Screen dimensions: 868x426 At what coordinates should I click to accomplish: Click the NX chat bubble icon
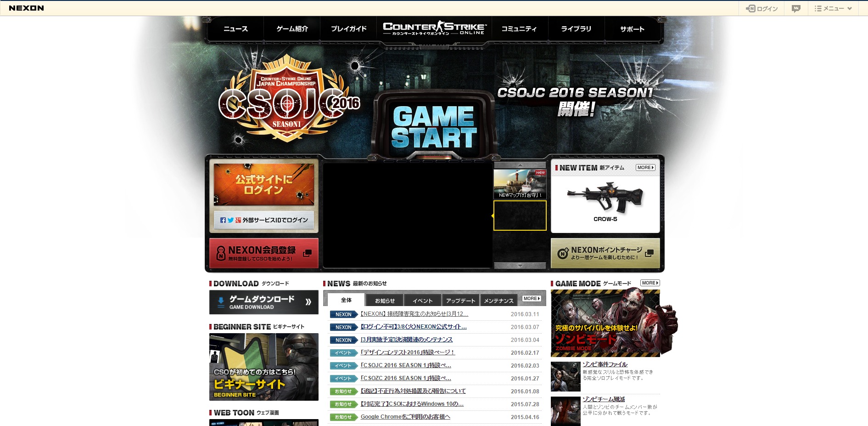click(x=796, y=8)
